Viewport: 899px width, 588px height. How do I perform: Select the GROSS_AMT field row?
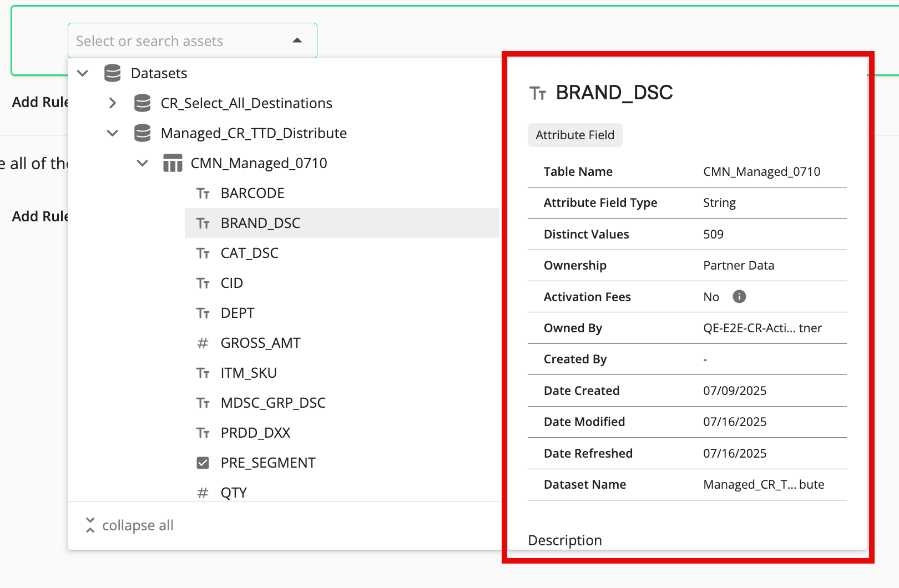pos(342,343)
